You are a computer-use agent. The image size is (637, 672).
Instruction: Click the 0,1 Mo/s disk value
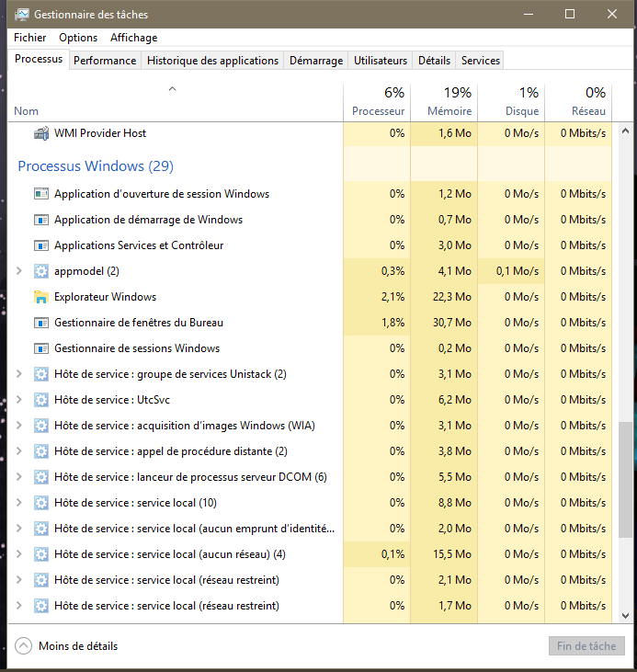pos(517,271)
